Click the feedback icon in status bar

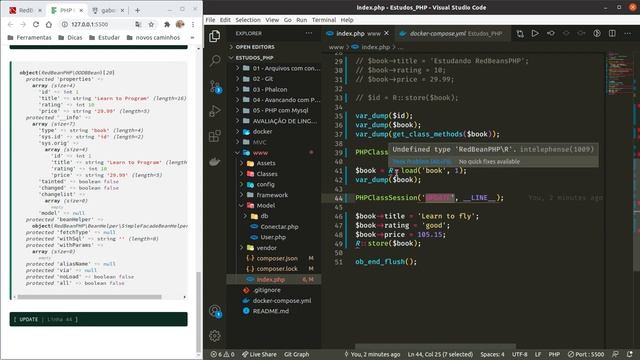pyautogui.click(x=615, y=354)
